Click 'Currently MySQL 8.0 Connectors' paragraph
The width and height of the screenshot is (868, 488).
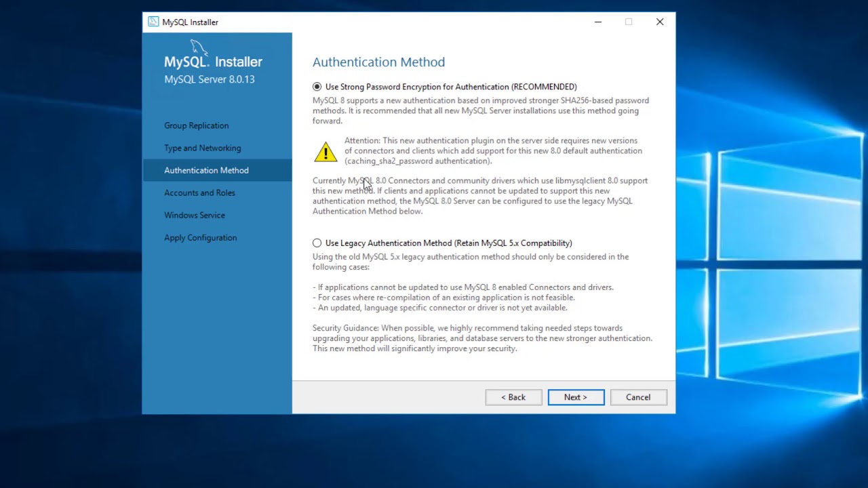[x=480, y=196]
